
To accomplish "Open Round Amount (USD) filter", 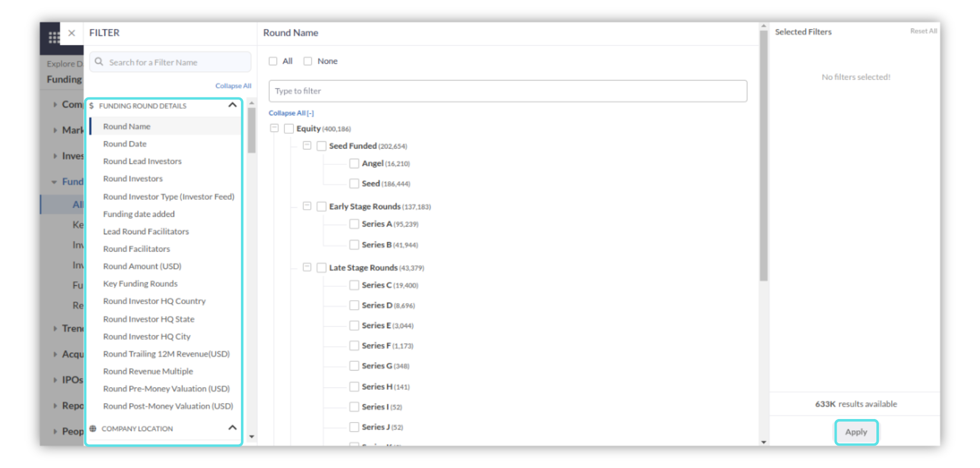I will point(142,266).
